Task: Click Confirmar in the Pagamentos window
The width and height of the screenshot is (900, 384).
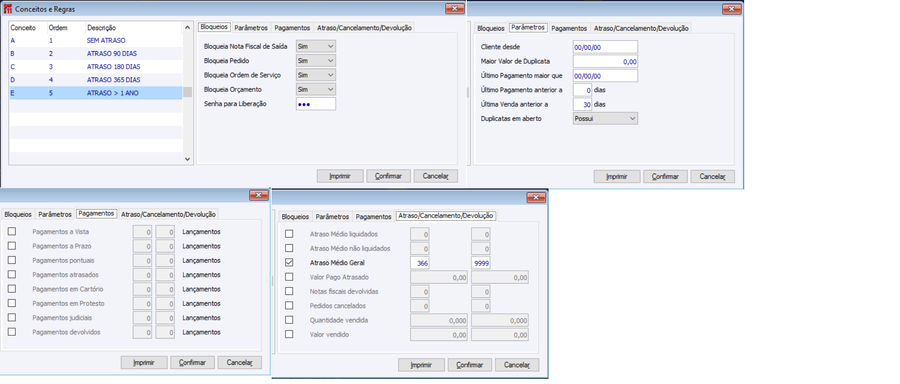Action: coord(192,362)
